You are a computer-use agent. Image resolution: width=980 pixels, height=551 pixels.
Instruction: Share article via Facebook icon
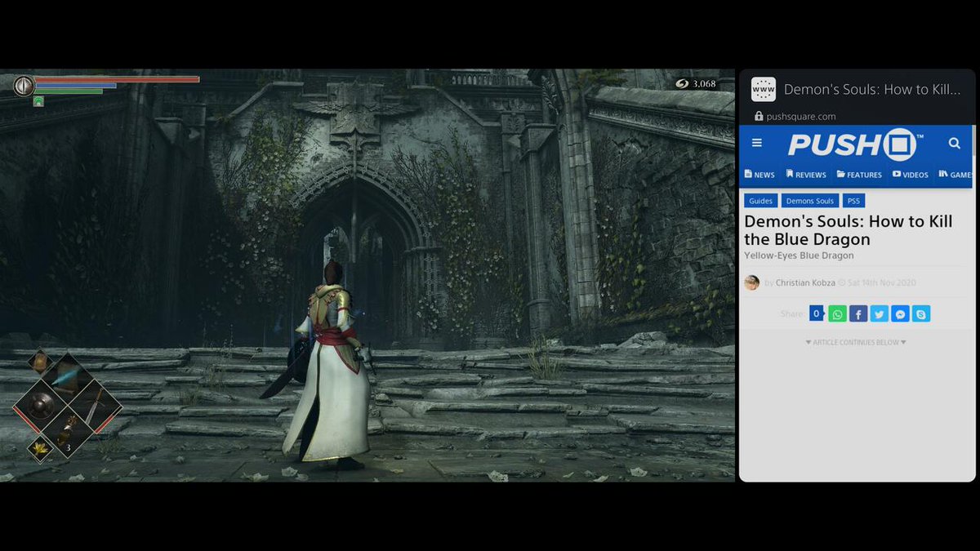858,314
